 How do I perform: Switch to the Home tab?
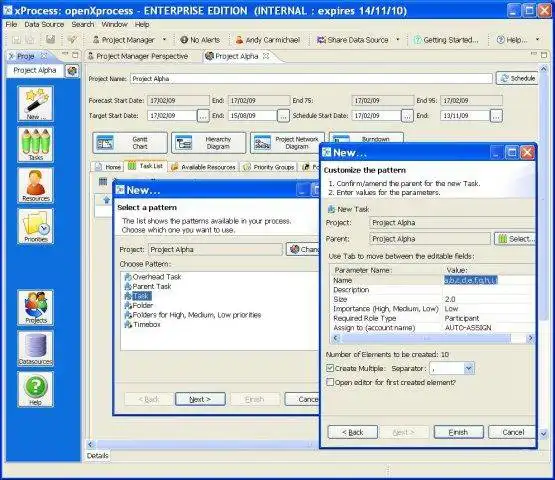tap(108, 167)
